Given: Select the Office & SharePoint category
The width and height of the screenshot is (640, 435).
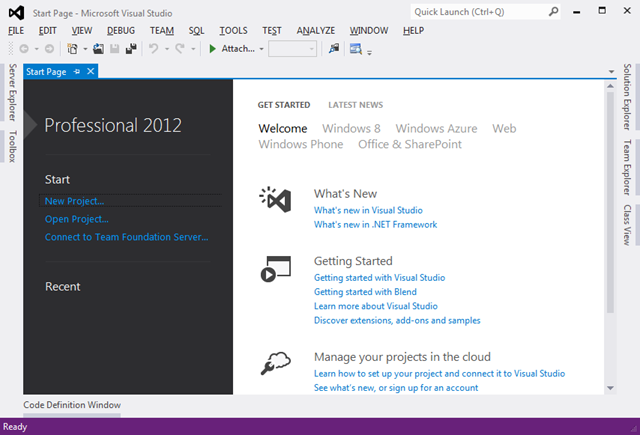Looking at the screenshot, I should tap(410, 144).
